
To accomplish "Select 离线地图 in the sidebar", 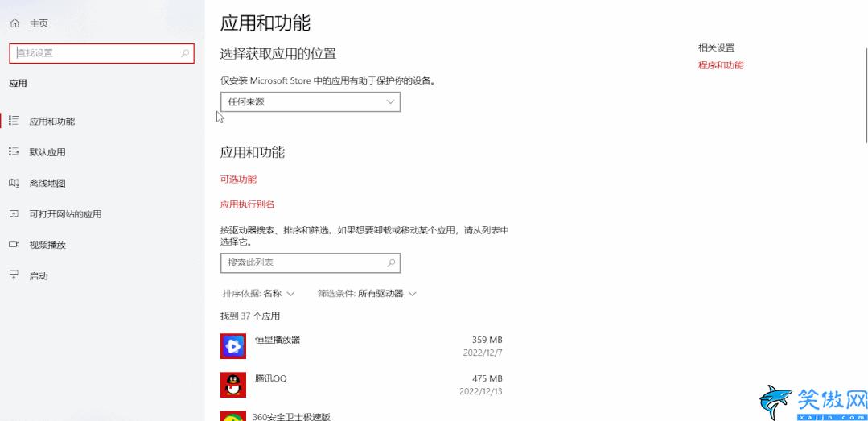I will coord(47,184).
